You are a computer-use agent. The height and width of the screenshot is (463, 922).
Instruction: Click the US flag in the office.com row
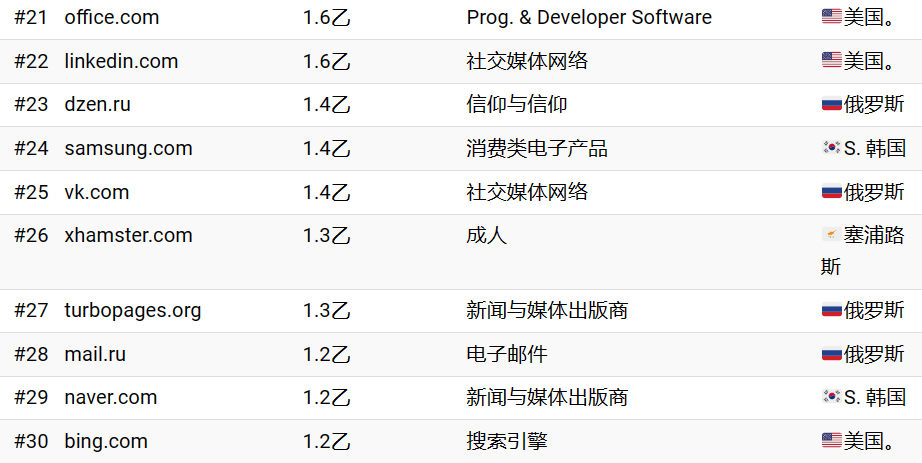[x=831, y=17]
